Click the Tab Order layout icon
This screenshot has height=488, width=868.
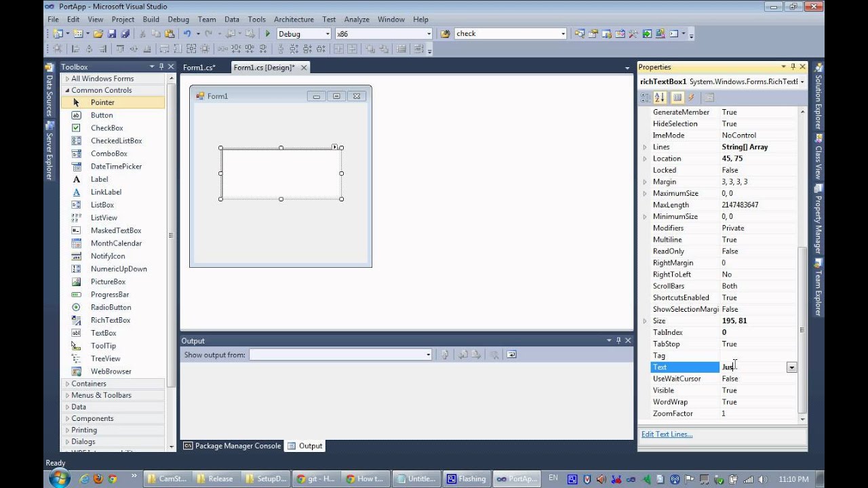(x=401, y=49)
